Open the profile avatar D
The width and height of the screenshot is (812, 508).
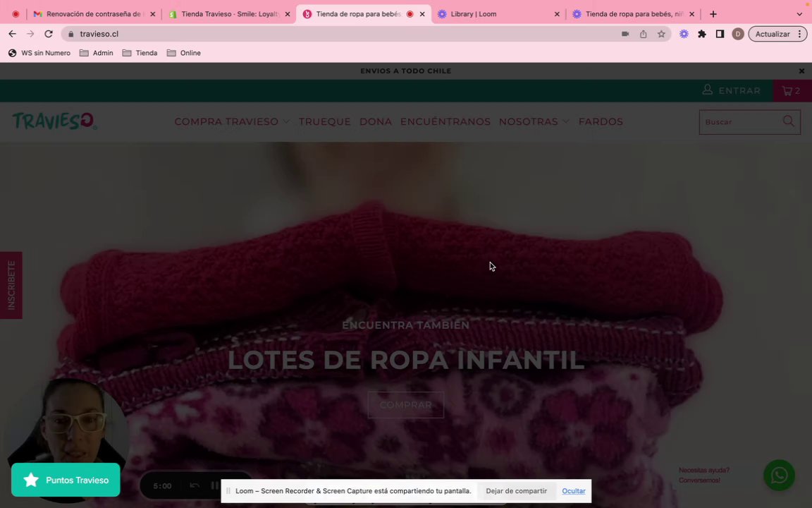point(738,34)
